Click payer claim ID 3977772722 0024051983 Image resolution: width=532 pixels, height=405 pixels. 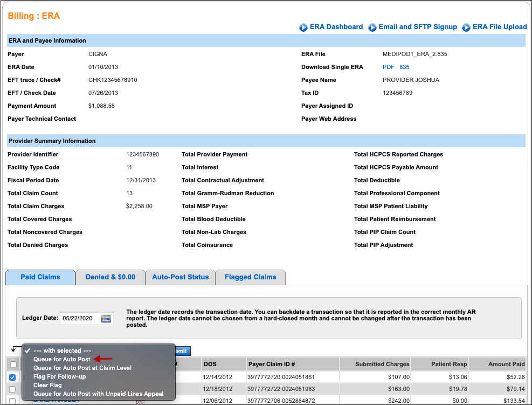[281, 389]
